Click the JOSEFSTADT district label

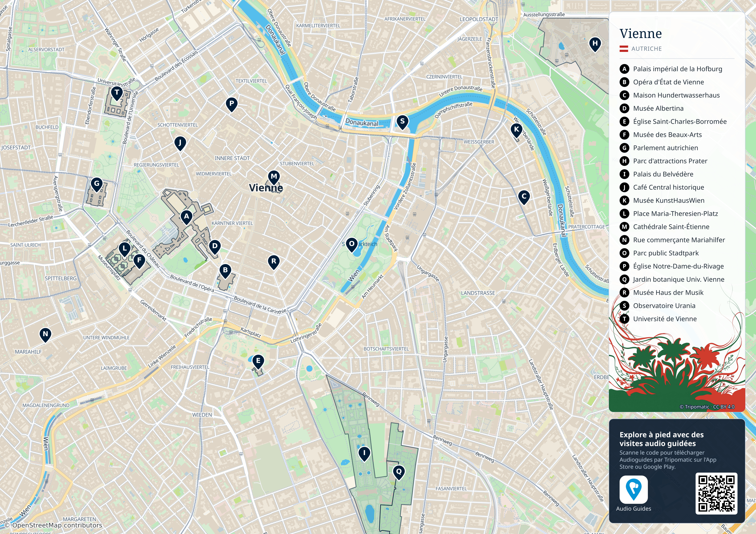(x=16, y=148)
